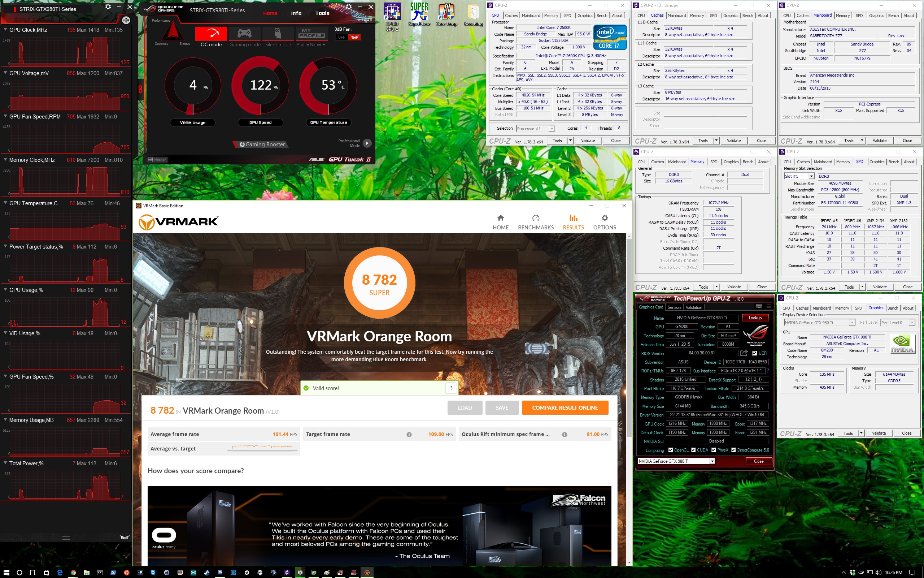
Task: Open the Processor selection dropdown in CPU-Z
Action: pos(535,129)
